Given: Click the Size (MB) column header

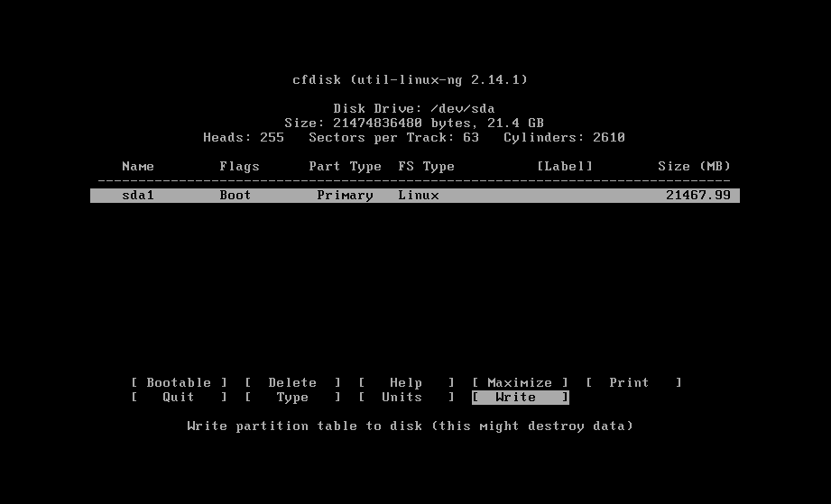Looking at the screenshot, I should click(x=694, y=166).
